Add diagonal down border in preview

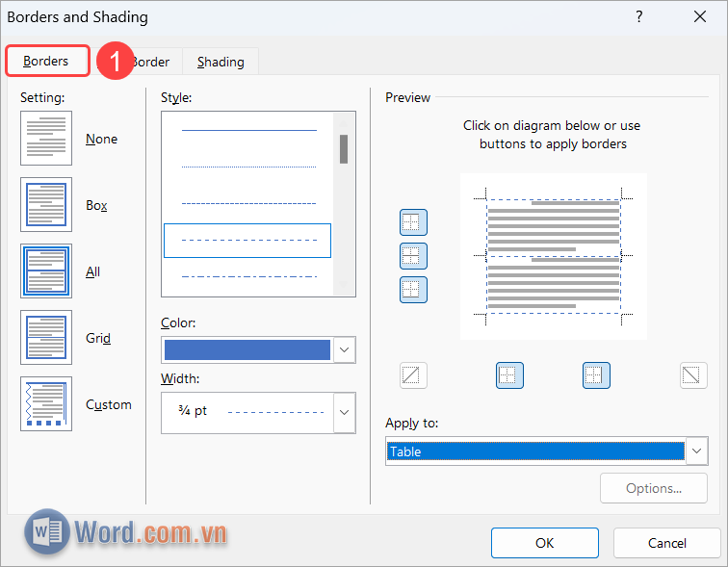pos(693,375)
